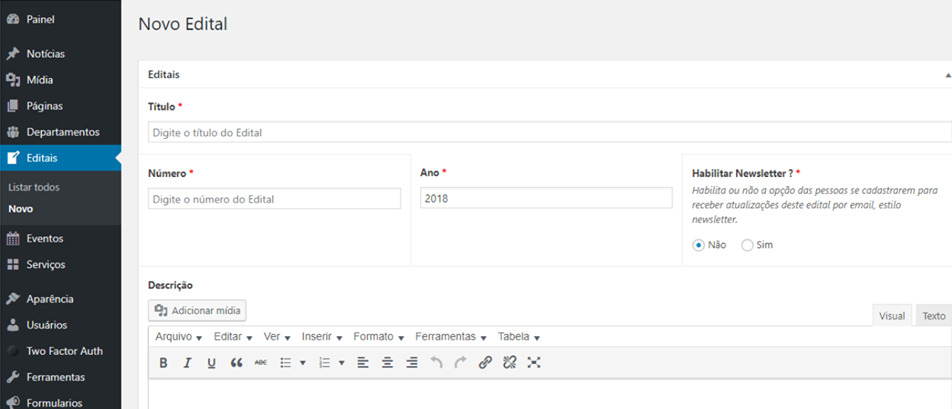
Task: Select the 'Não' newsletter radio option
Action: click(x=699, y=245)
